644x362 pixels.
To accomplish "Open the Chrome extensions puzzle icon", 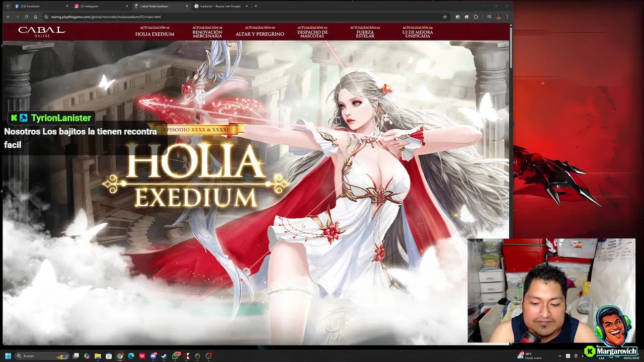I will click(476, 17).
